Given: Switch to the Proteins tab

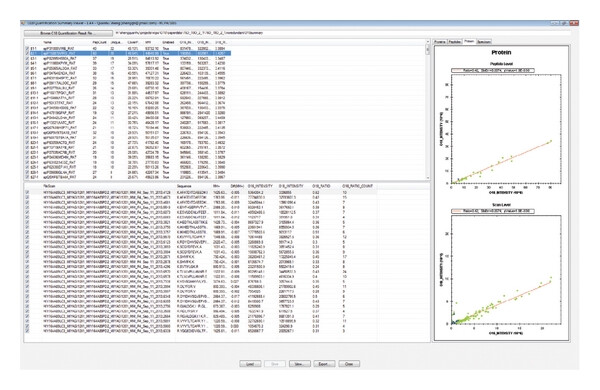Looking at the screenshot, I should 440,42.
